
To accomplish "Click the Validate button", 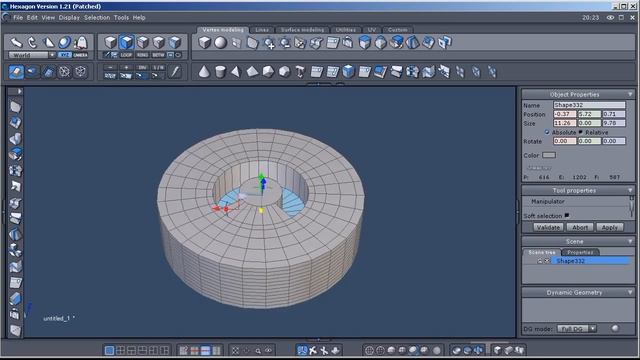I will tap(548, 227).
